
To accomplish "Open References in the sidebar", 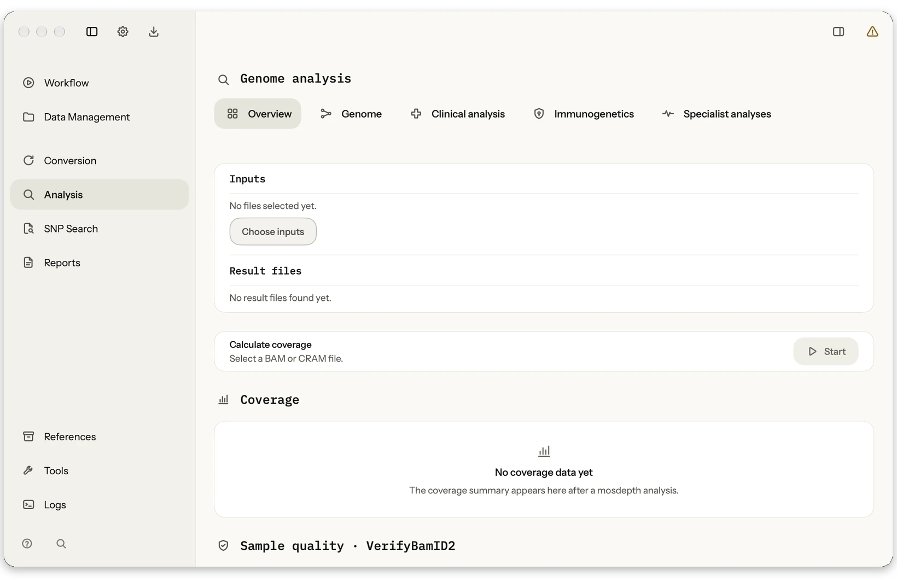I will point(100,436).
